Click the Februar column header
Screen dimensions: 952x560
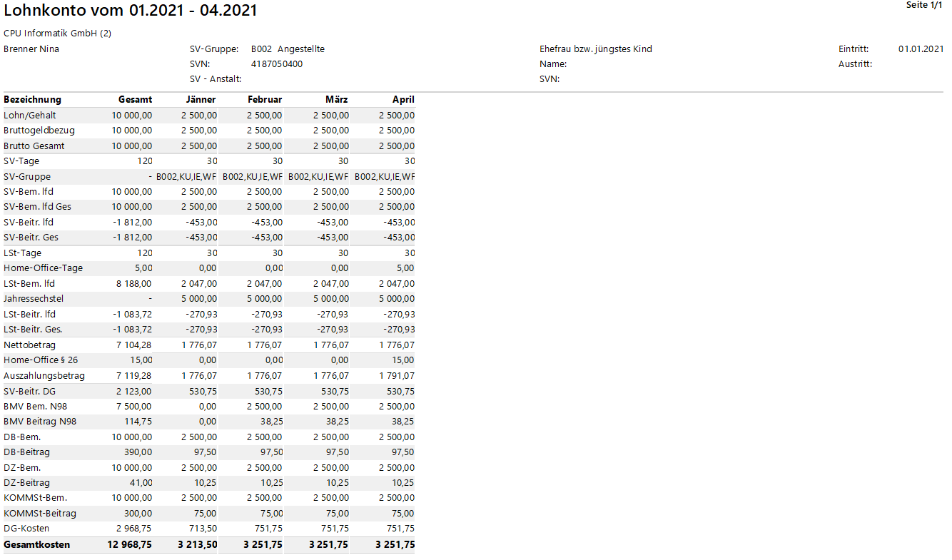[265, 100]
